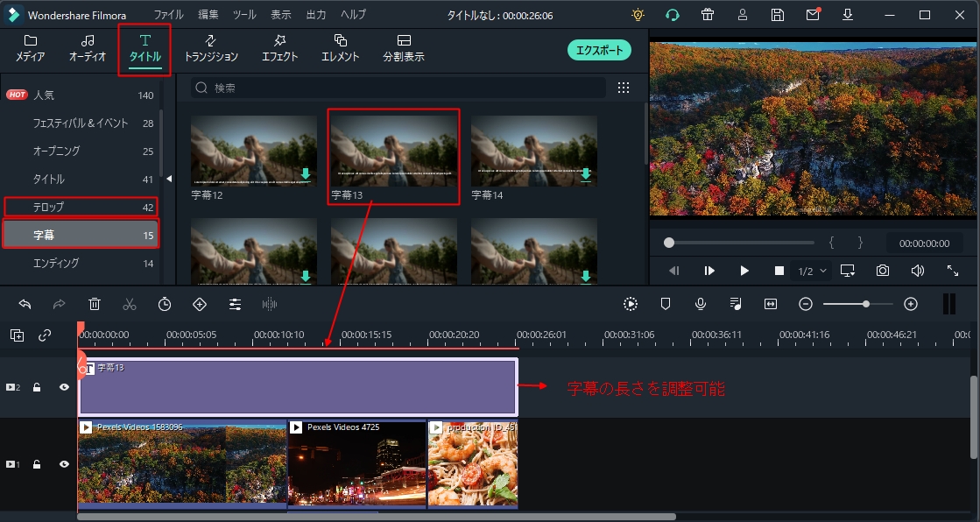Hide track 2 with eye icon
The width and height of the screenshot is (980, 522).
coord(65,388)
